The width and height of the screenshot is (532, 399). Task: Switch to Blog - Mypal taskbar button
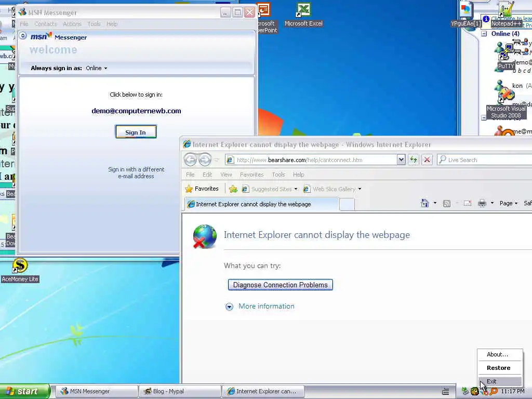point(179,391)
